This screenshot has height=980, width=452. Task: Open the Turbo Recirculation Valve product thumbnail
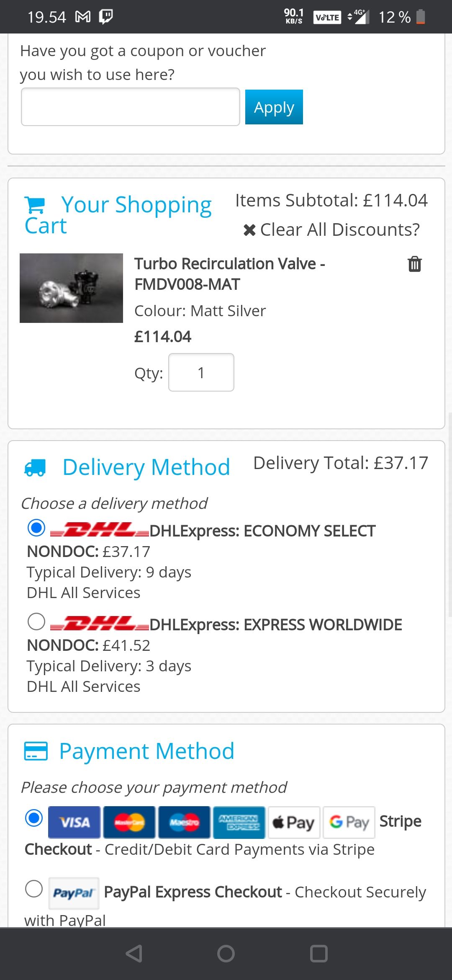[71, 288]
